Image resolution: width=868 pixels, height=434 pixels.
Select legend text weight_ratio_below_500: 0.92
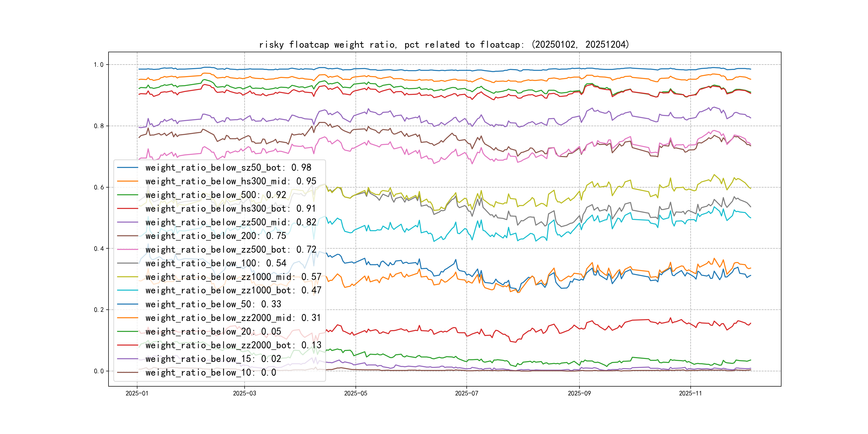[216, 195]
